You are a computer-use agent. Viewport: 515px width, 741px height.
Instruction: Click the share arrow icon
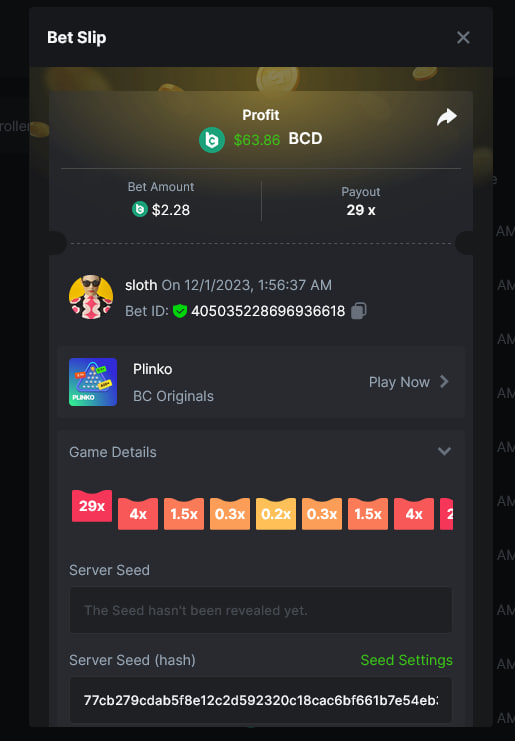446,117
